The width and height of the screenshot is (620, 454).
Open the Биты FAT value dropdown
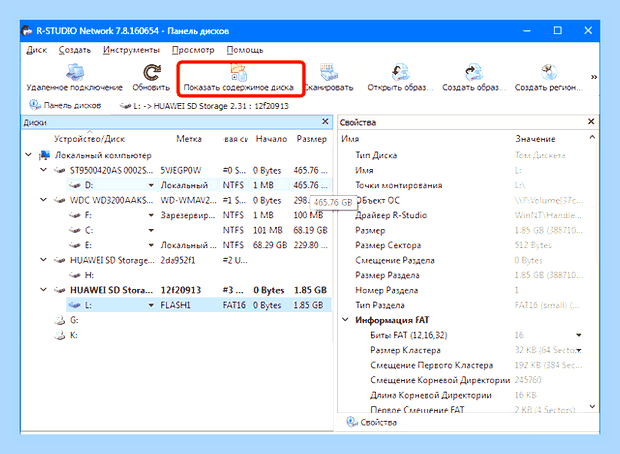(x=578, y=335)
